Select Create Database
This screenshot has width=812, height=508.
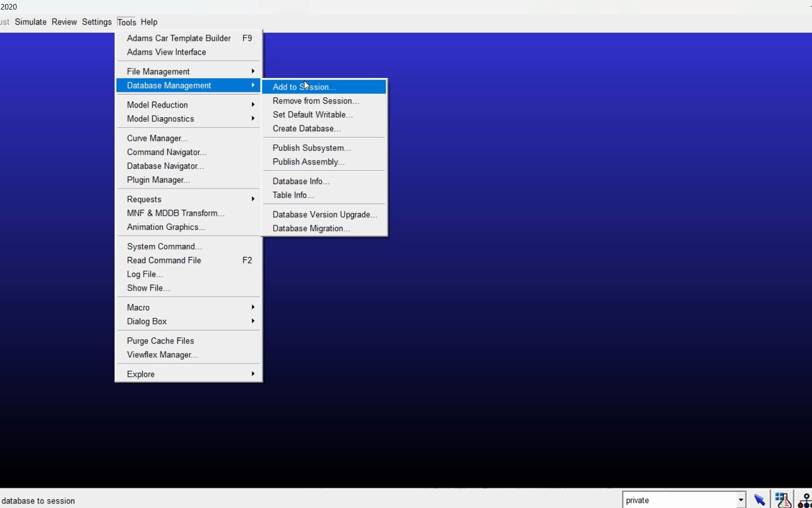[324, 129]
